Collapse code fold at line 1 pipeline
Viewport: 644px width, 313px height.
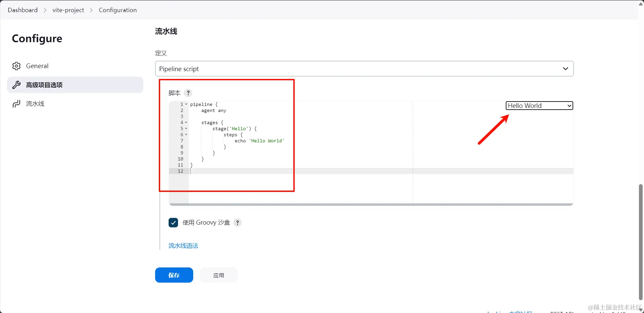click(x=186, y=104)
